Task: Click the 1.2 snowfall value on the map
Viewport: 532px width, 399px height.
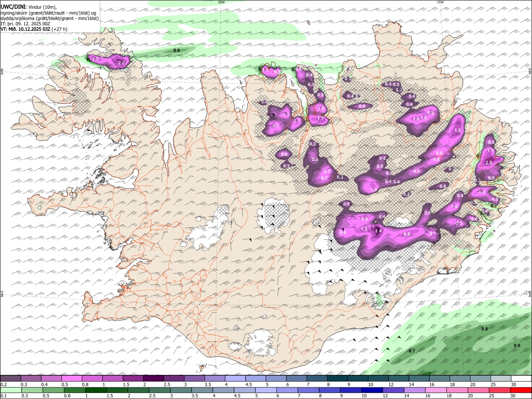Action: (x=364, y=229)
